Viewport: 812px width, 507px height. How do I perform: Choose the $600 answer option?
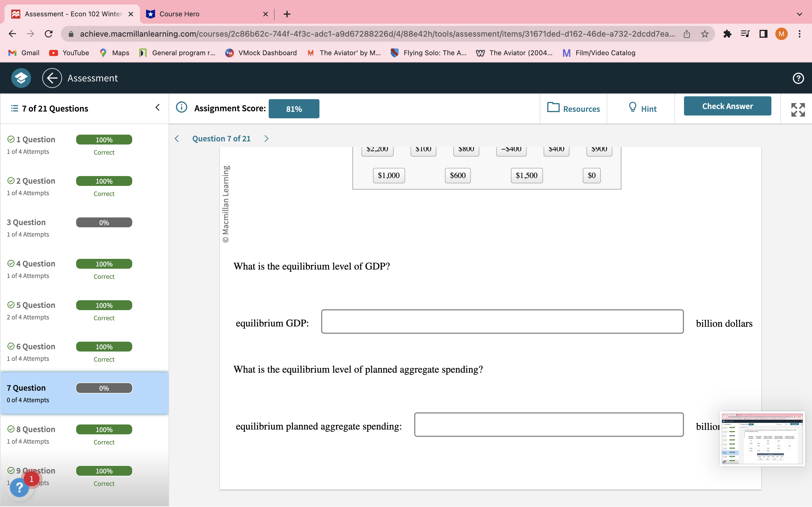(457, 175)
